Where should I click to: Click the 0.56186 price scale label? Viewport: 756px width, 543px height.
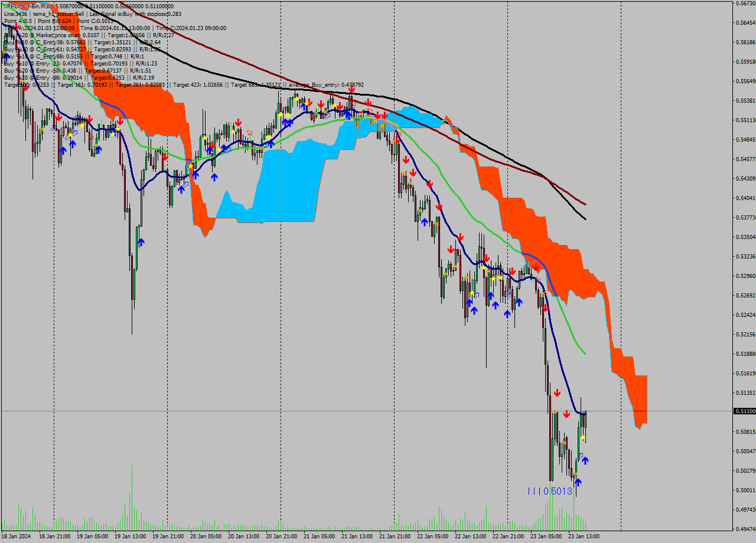[747, 42]
